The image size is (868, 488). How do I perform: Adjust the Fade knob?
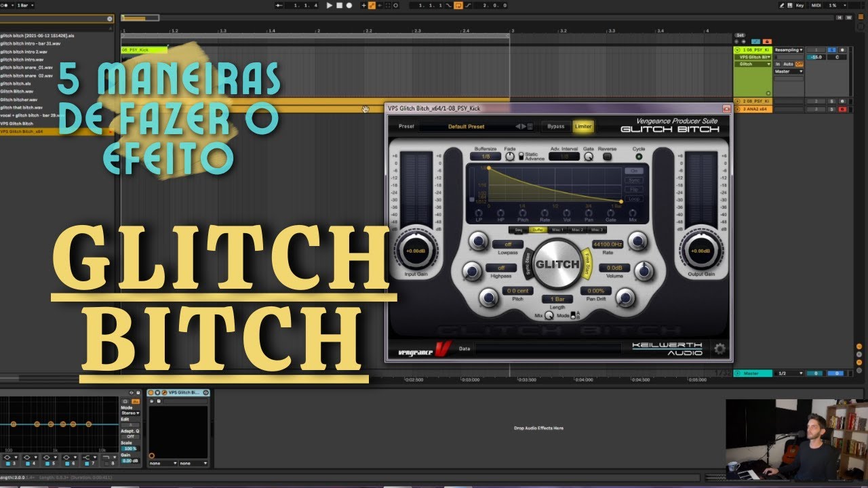coord(510,157)
